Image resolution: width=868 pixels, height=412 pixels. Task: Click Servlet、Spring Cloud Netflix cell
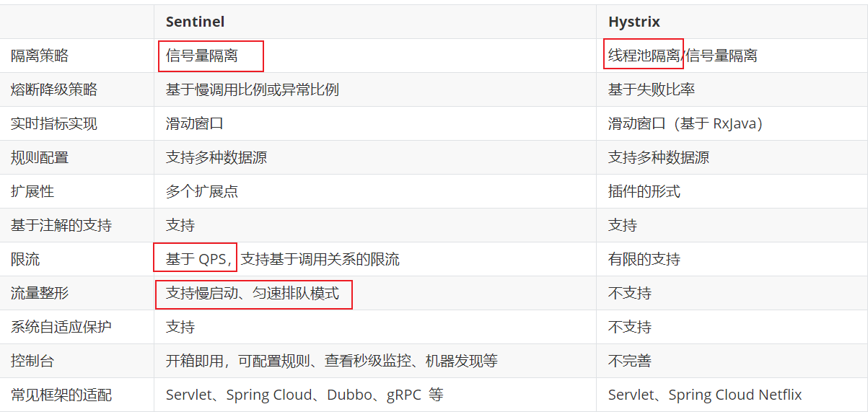[x=705, y=395]
